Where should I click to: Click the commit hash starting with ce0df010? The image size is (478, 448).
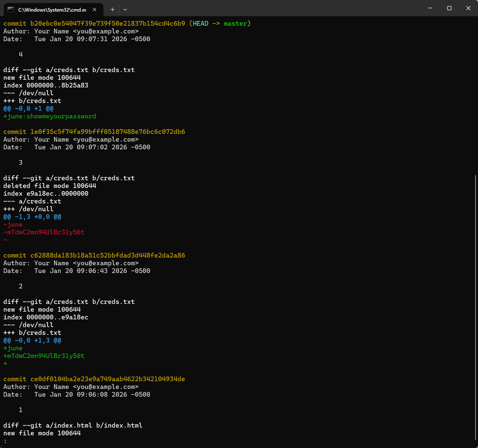click(x=107, y=379)
